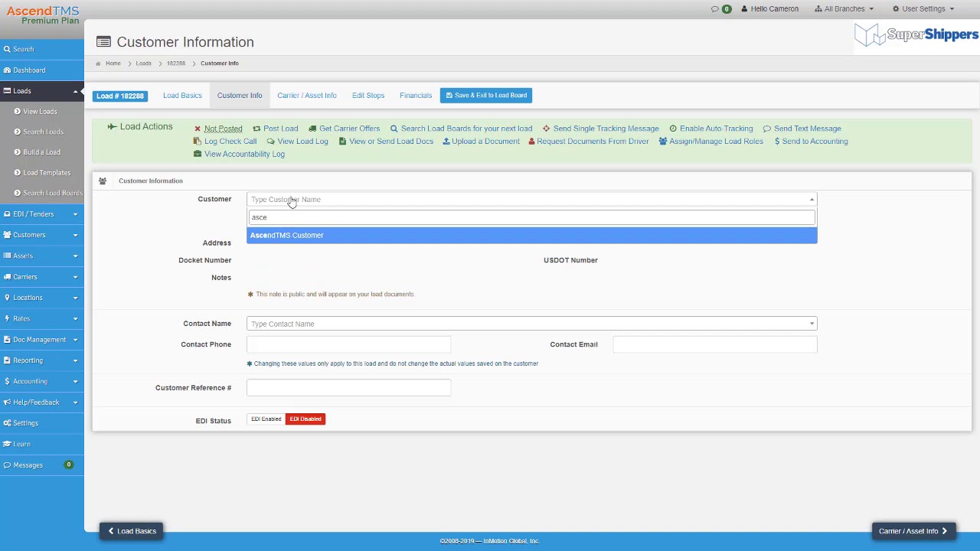
Task: Click Save & Exit to Load Board
Action: tap(486, 96)
